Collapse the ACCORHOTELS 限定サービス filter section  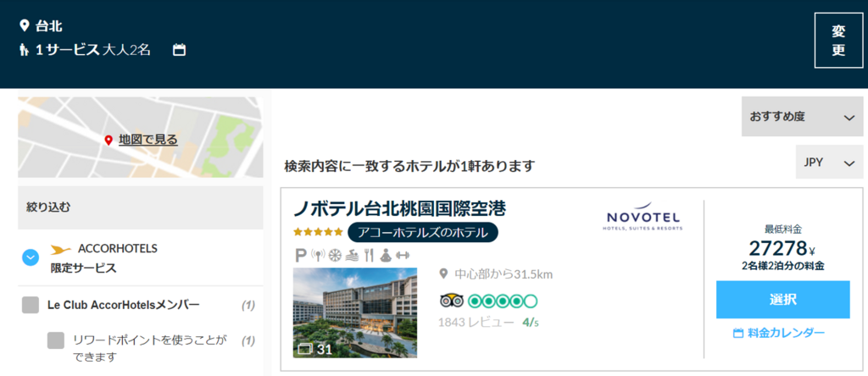(31, 257)
